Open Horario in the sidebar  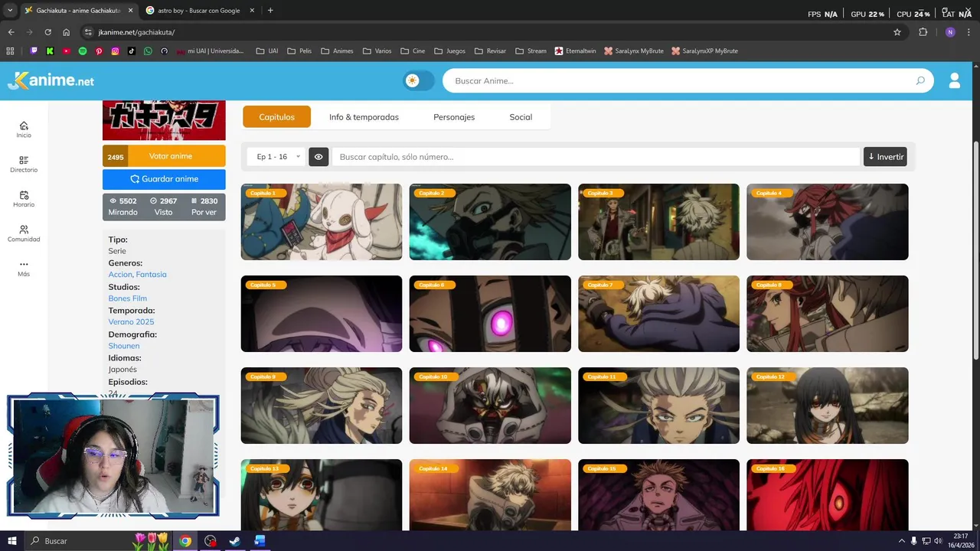(x=24, y=199)
